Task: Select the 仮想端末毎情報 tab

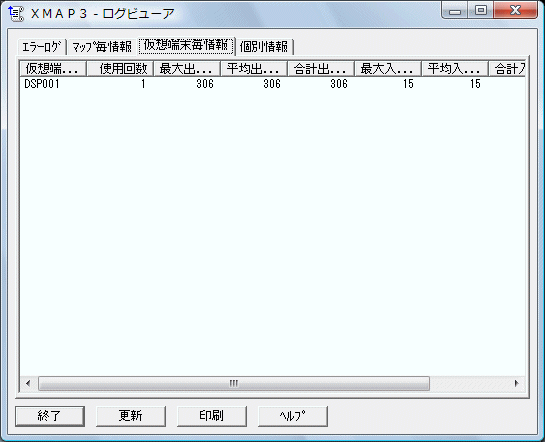Action: click(186, 46)
